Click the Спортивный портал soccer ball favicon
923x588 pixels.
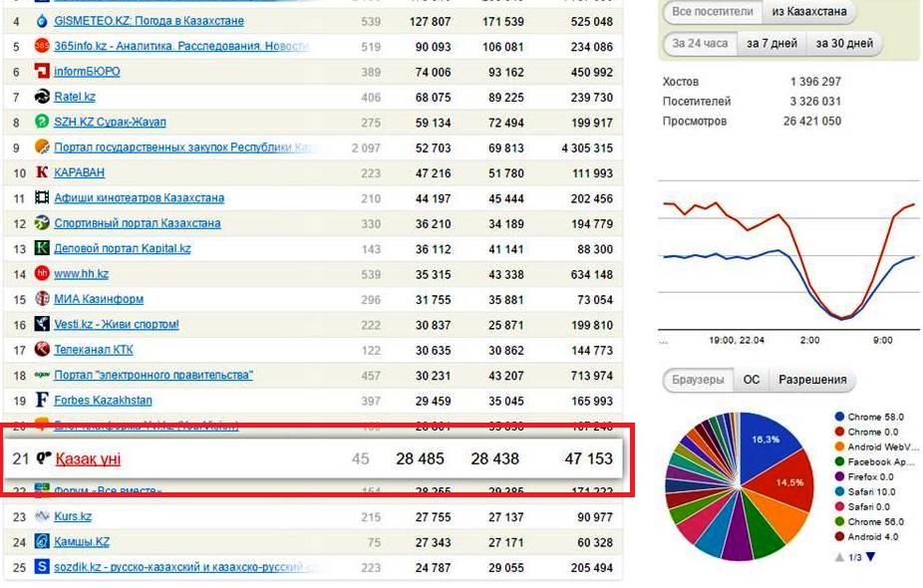point(42,222)
